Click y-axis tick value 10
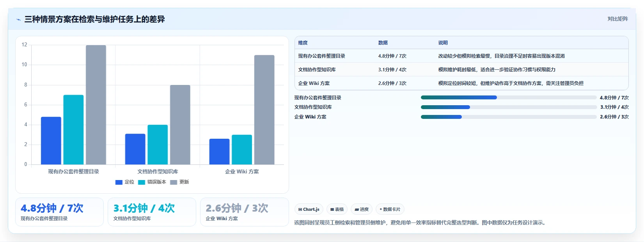Image resolution: width=644 pixels, height=242 pixels. (25, 65)
